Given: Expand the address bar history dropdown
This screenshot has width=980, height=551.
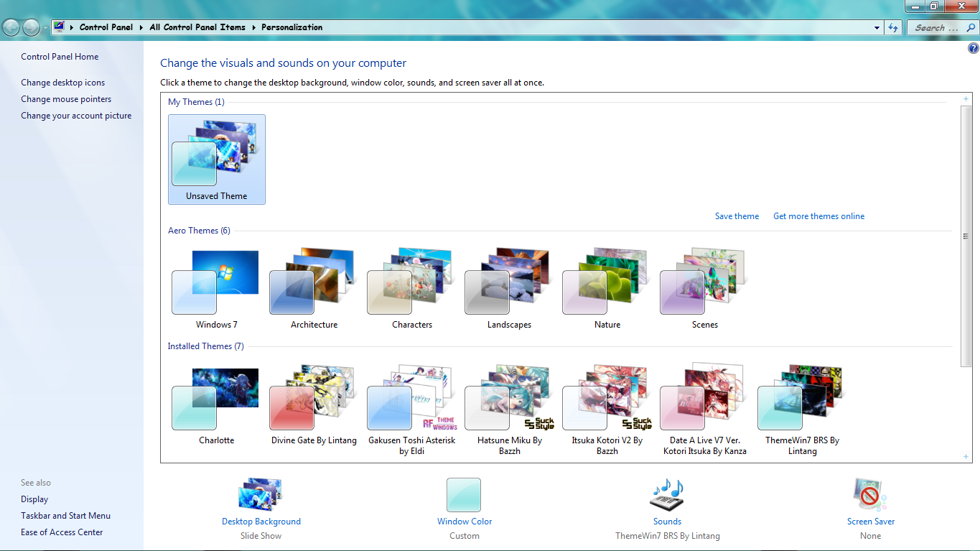Looking at the screenshot, I should pyautogui.click(x=877, y=27).
